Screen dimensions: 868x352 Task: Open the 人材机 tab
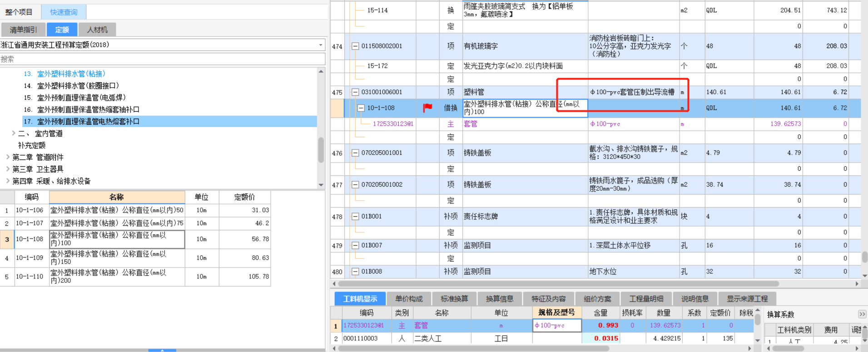97,30
